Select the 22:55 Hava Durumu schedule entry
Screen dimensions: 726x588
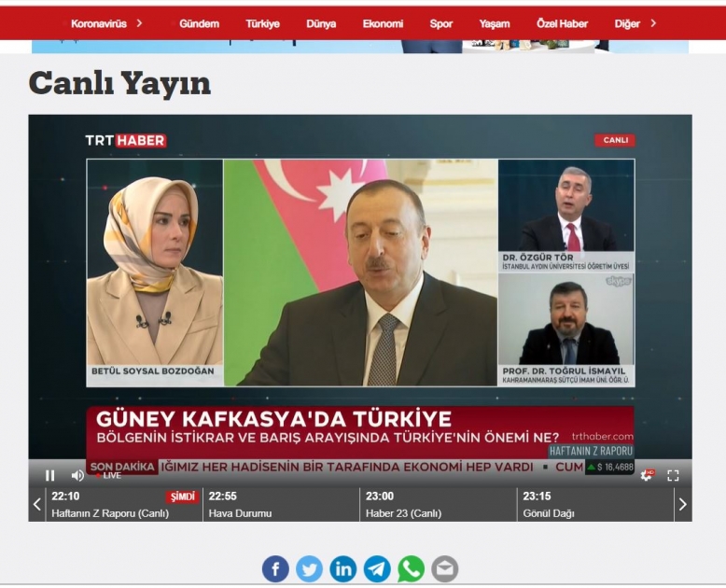pos(282,504)
